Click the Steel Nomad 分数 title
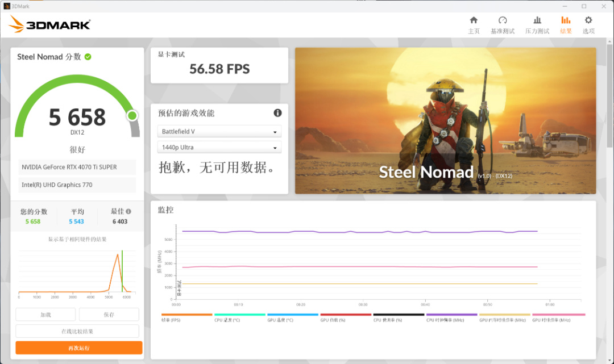The height and width of the screenshot is (364, 614). tap(49, 57)
